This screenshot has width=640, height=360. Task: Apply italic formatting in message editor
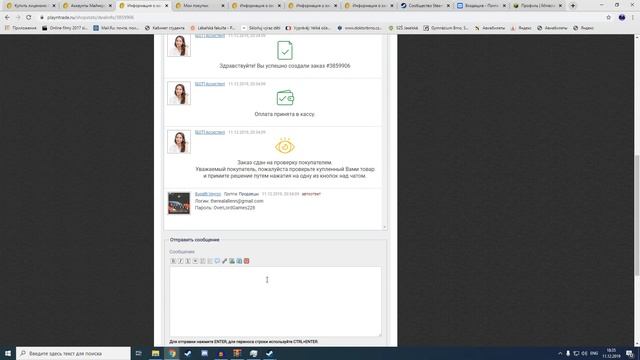point(180,261)
